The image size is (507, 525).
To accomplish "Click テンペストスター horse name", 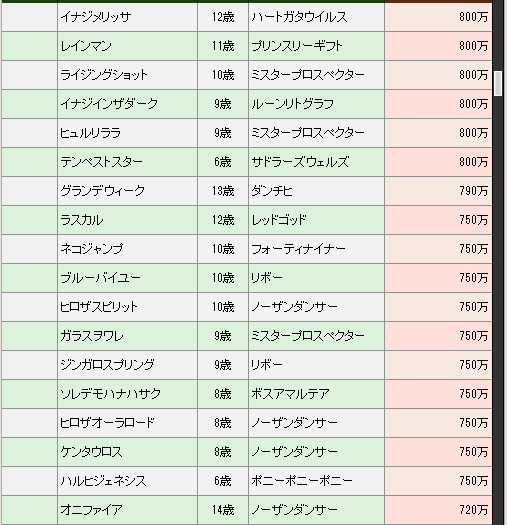I will coord(101,162).
